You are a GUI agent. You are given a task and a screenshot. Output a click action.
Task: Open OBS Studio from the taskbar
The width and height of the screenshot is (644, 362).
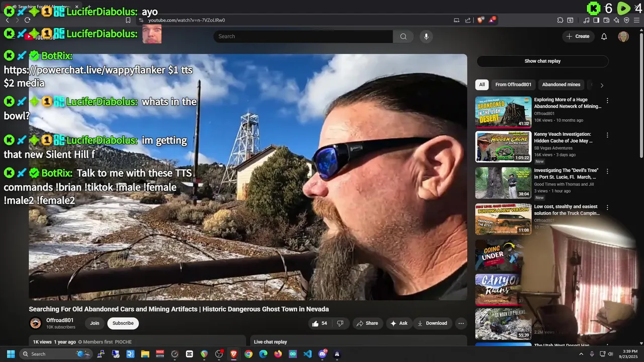coord(219,354)
